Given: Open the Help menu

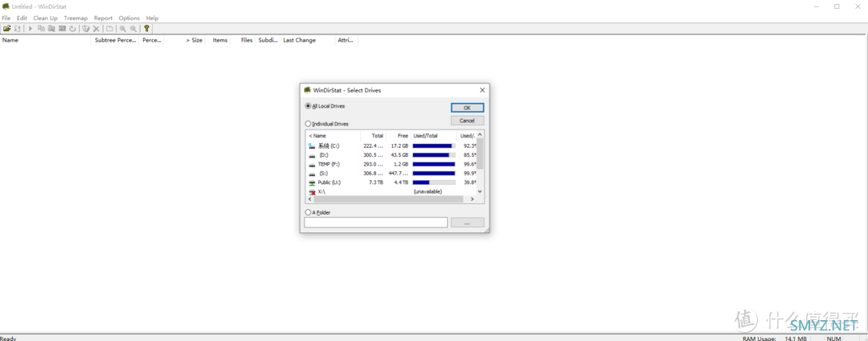Looking at the screenshot, I should (x=152, y=18).
